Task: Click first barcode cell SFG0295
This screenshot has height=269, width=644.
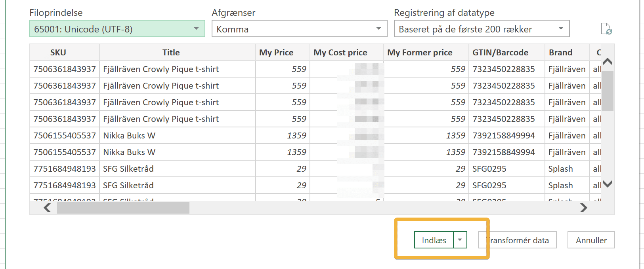Action: coord(506,169)
